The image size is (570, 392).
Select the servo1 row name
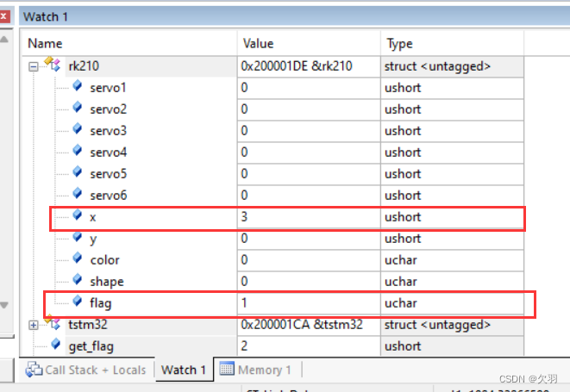click(108, 88)
